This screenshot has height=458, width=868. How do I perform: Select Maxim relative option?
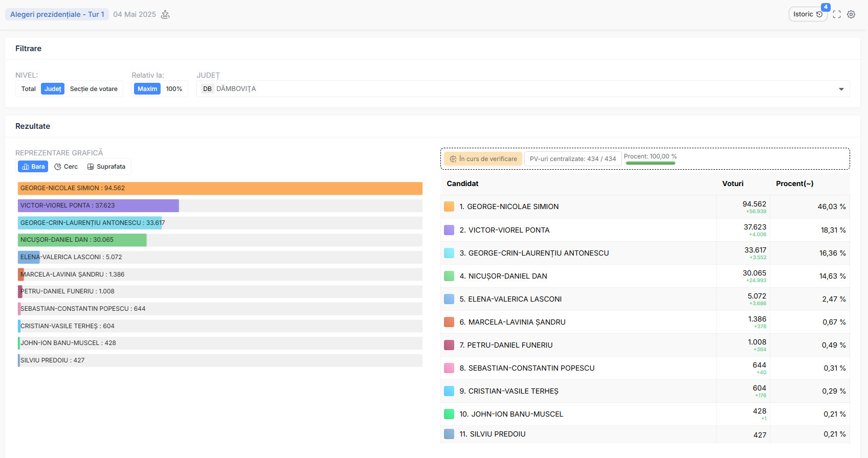tap(147, 89)
